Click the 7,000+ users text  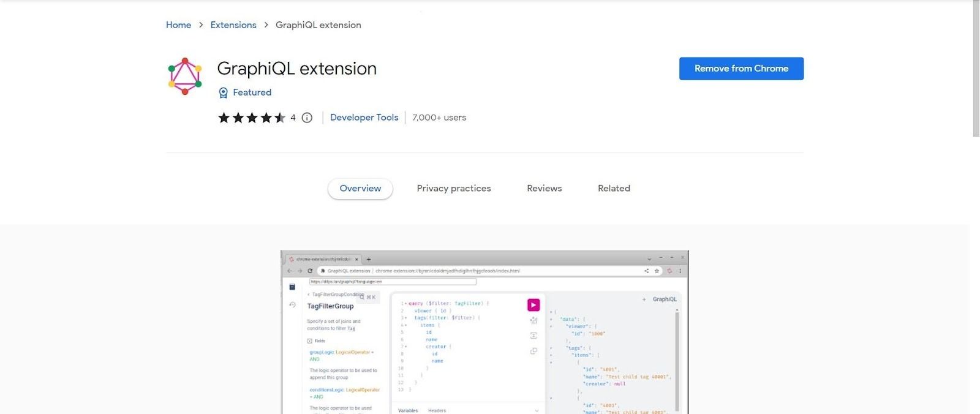[439, 118]
